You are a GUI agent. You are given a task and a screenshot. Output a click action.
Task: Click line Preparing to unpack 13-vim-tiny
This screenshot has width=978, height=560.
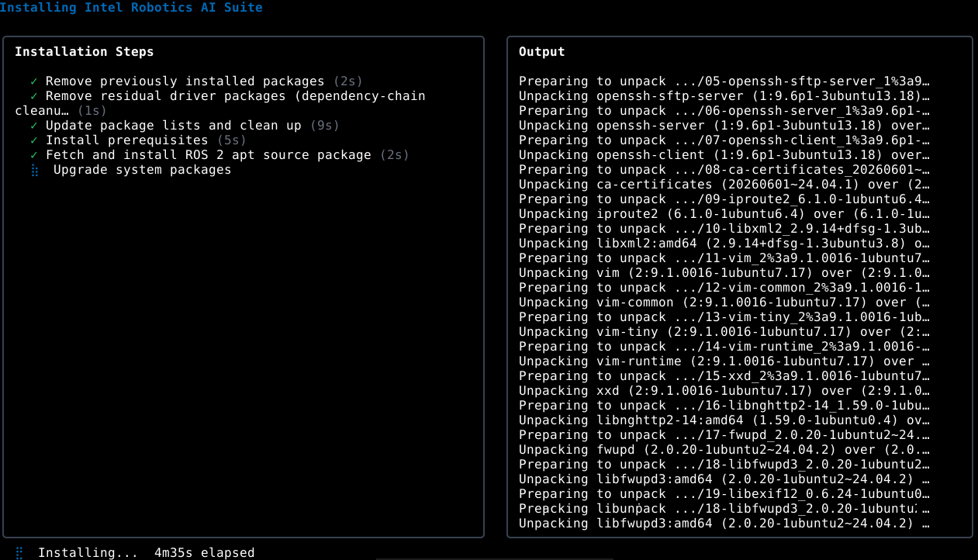(x=724, y=317)
